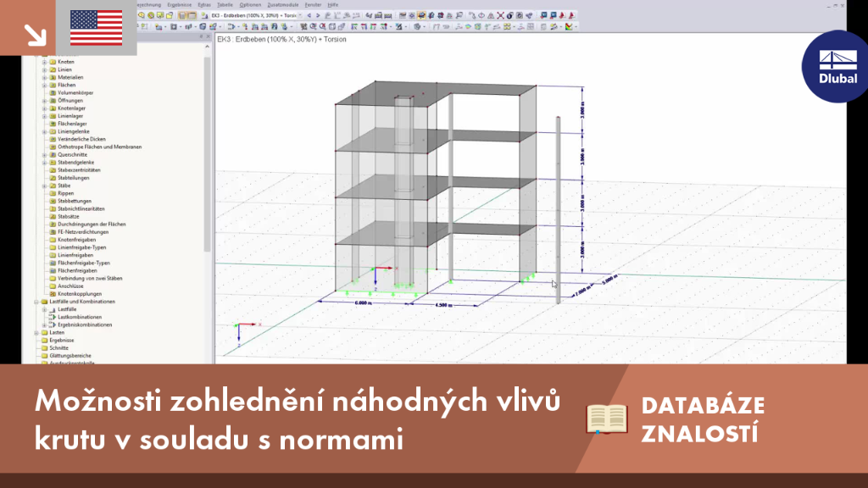The width and height of the screenshot is (868, 488).
Task: Click the navigator vertical scrollbar
Action: coord(207,155)
